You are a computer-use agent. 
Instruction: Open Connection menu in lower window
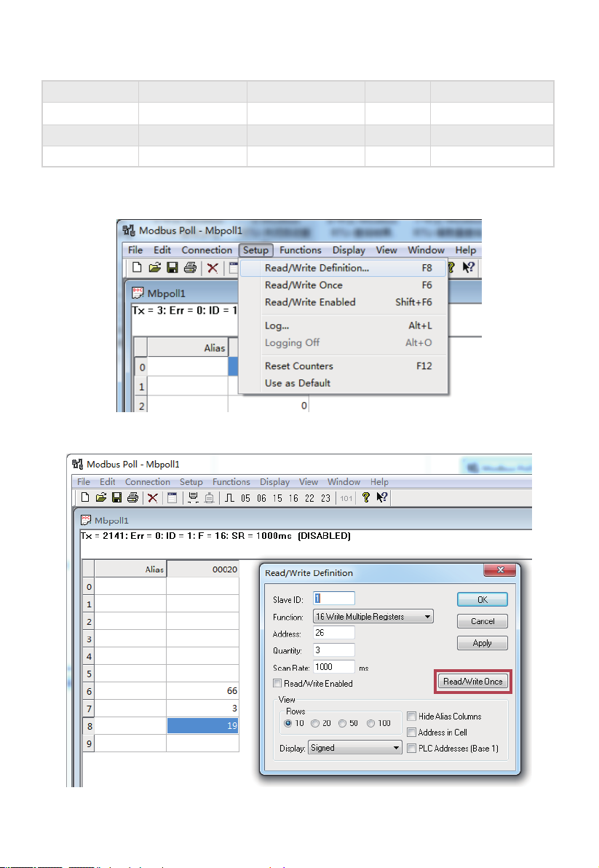[148, 481]
